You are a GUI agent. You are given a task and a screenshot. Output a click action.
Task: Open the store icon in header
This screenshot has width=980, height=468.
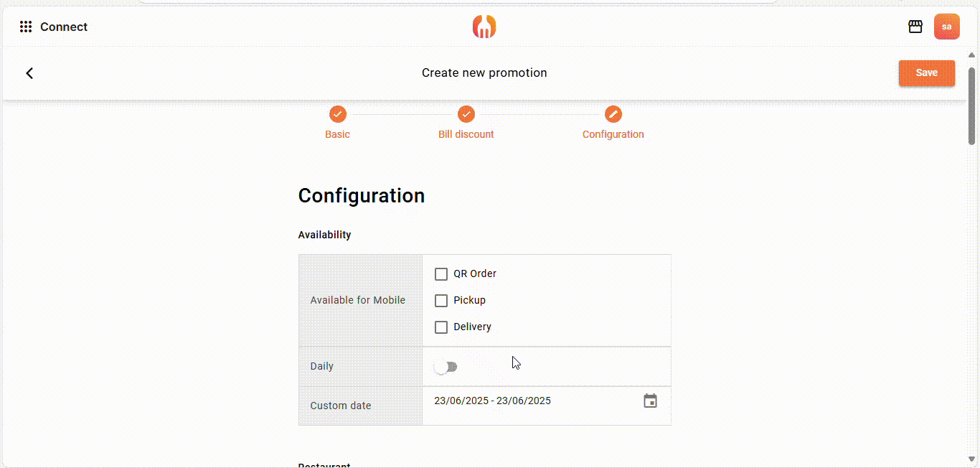click(915, 27)
